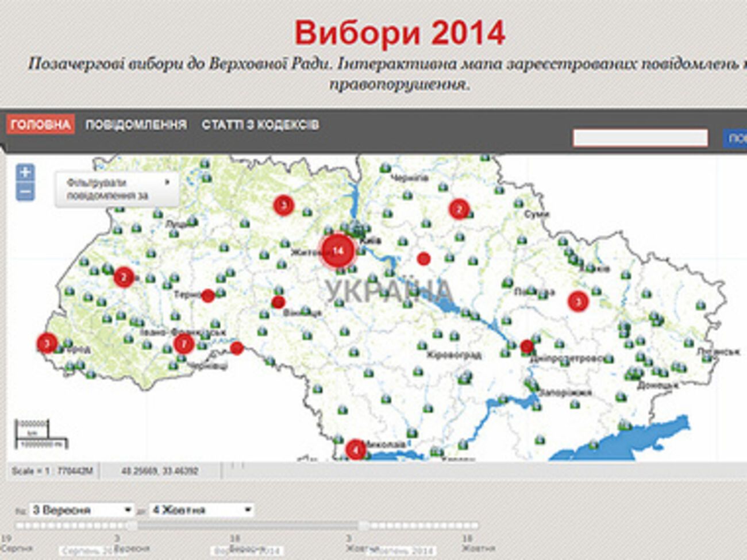Go to the 'СТАТТІ З КОДЕКСІВ' tab
The height and width of the screenshot is (560, 747).
click(x=260, y=125)
